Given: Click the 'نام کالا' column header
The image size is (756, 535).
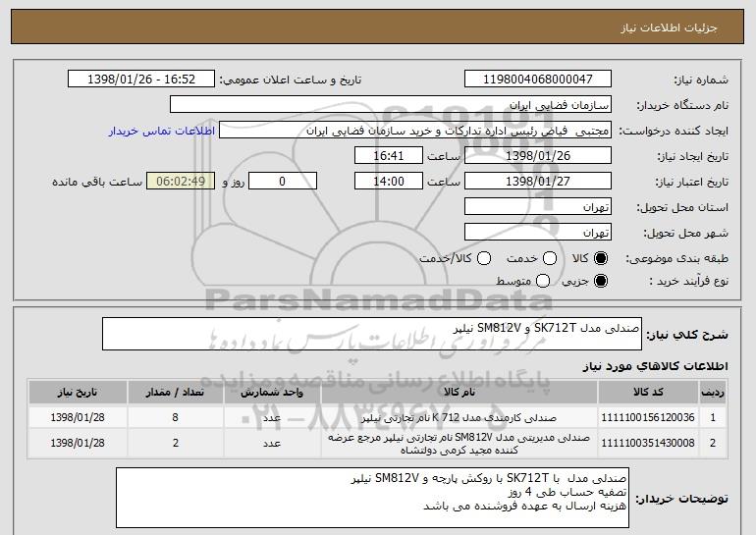Looking at the screenshot, I should point(459,392).
